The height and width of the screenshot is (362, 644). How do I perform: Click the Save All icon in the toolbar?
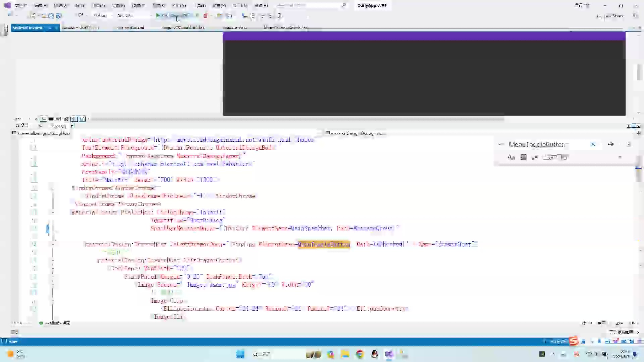click(x=58, y=16)
